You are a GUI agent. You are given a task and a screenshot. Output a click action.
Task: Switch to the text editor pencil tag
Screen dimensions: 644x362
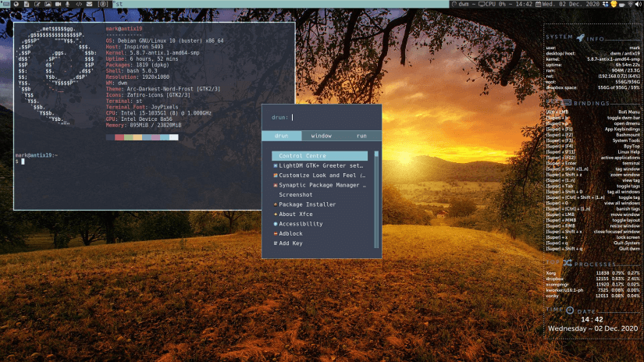tap(37, 4)
